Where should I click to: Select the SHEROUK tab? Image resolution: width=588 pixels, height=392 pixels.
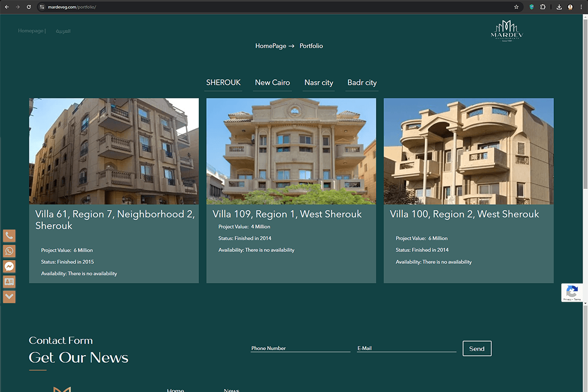pos(223,82)
